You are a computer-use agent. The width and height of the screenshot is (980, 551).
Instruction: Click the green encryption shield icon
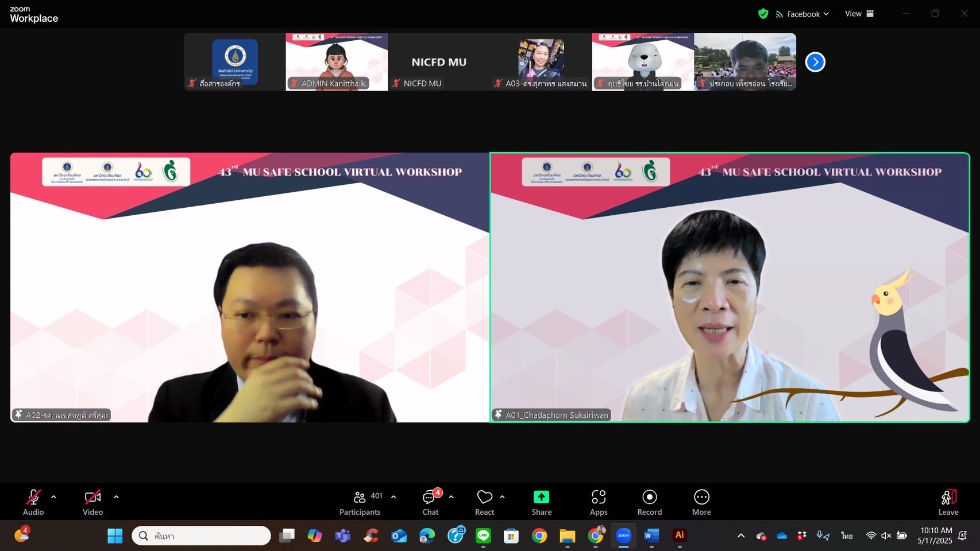click(763, 14)
